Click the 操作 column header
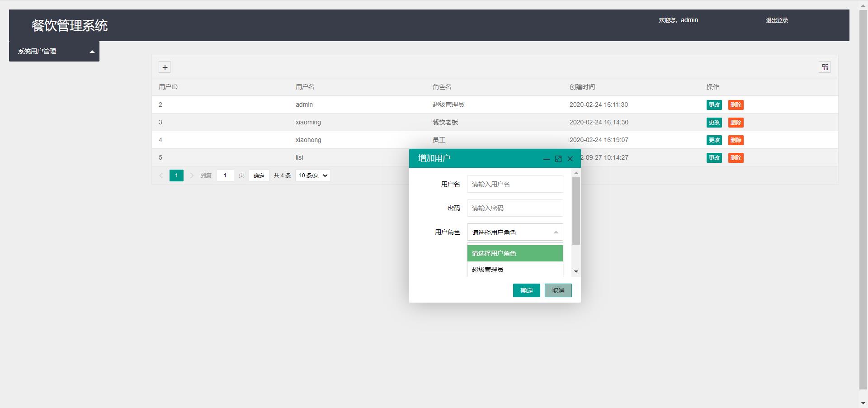The height and width of the screenshot is (408, 868). (713, 87)
